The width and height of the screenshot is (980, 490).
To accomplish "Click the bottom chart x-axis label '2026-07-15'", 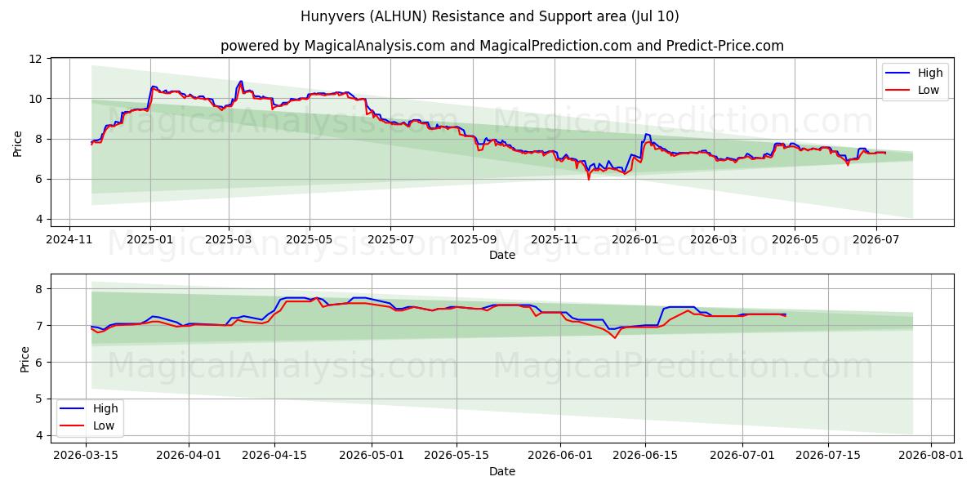I will [x=827, y=457].
